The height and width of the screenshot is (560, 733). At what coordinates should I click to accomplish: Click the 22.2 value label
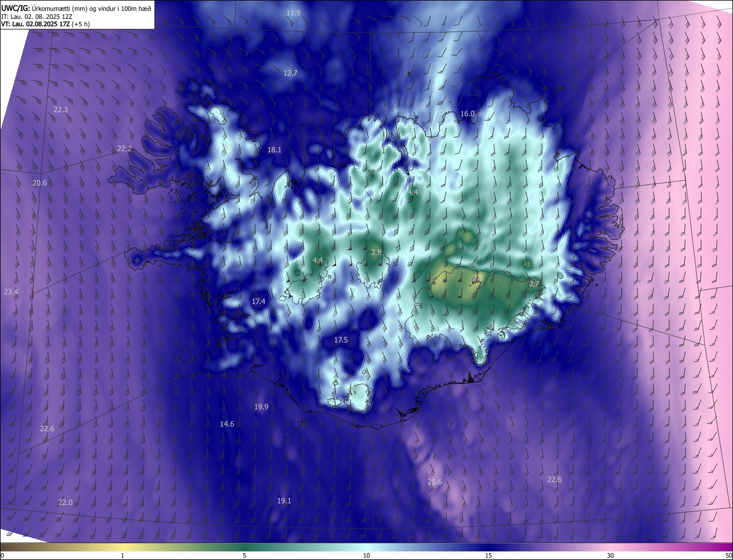pyautogui.click(x=124, y=148)
